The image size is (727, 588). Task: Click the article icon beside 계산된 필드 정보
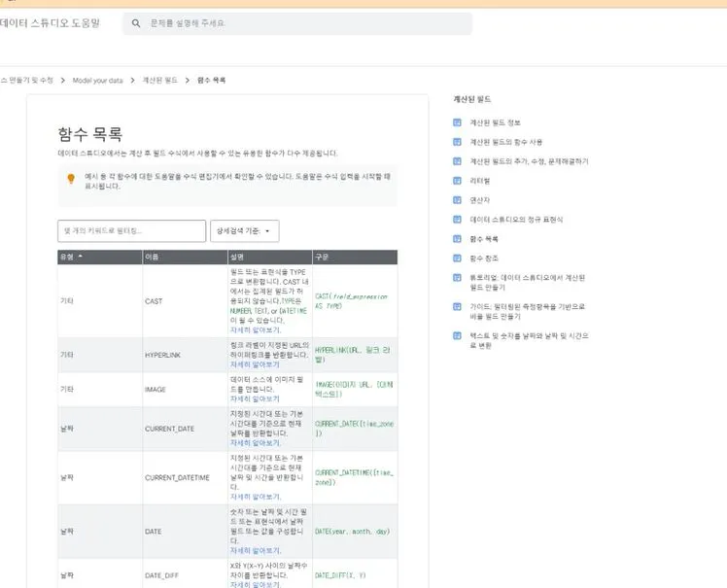coord(457,122)
